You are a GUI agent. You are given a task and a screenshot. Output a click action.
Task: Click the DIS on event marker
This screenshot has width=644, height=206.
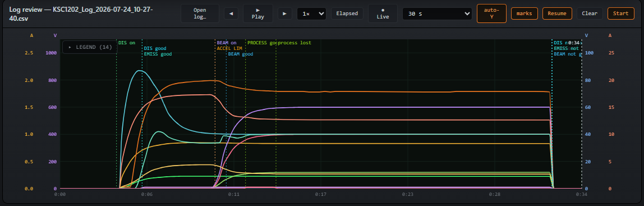[127, 43]
